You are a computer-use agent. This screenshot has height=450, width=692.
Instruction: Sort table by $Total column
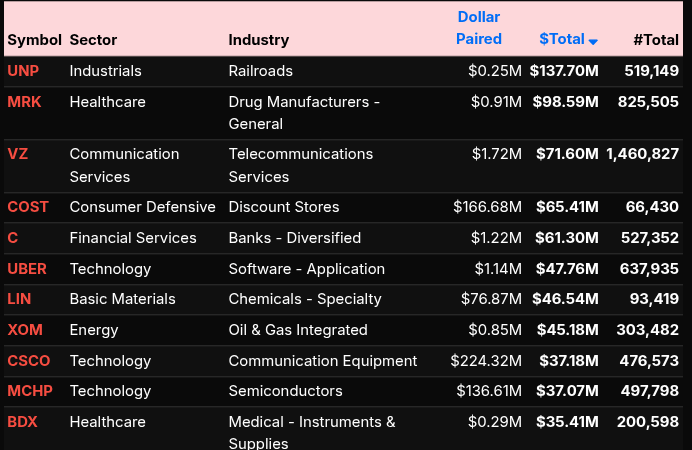point(561,39)
